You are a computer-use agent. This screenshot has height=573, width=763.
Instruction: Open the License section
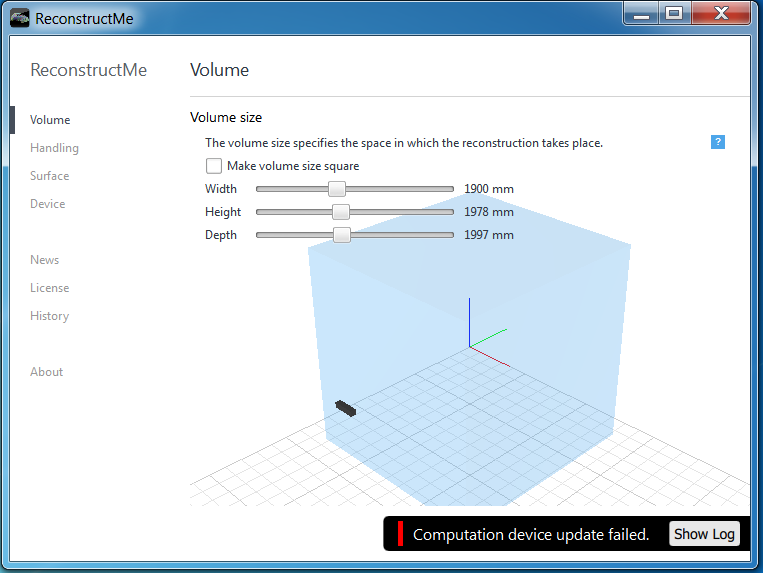point(50,288)
